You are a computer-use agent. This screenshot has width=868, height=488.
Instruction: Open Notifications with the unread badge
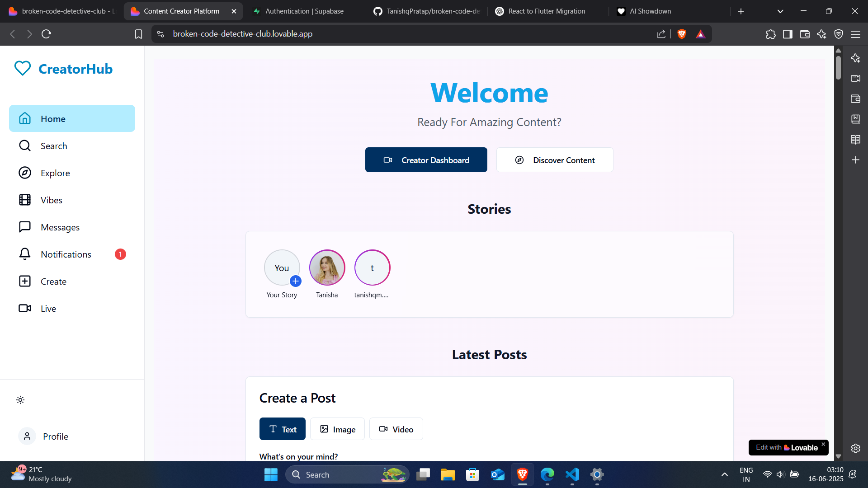(x=66, y=254)
